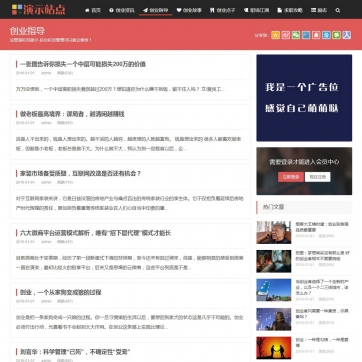362x362 pixels.
Task: Click the white 现在注册 register button
Action: [x=317, y=177]
